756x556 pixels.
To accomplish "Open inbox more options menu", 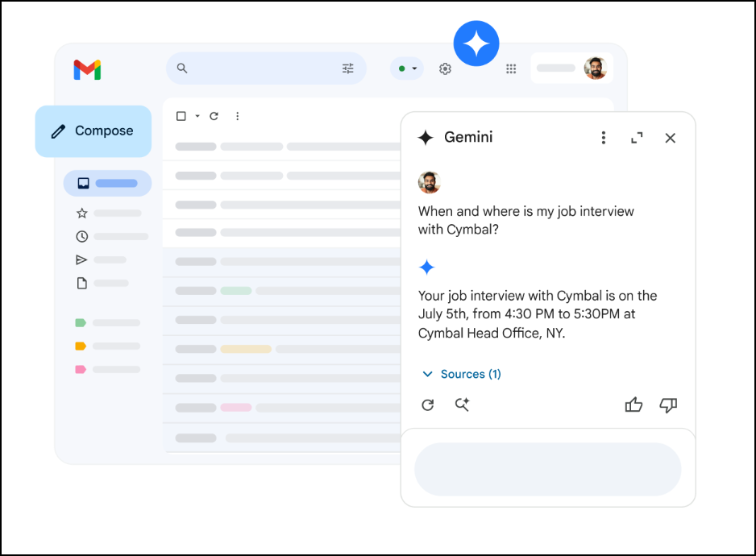I will tap(237, 116).
